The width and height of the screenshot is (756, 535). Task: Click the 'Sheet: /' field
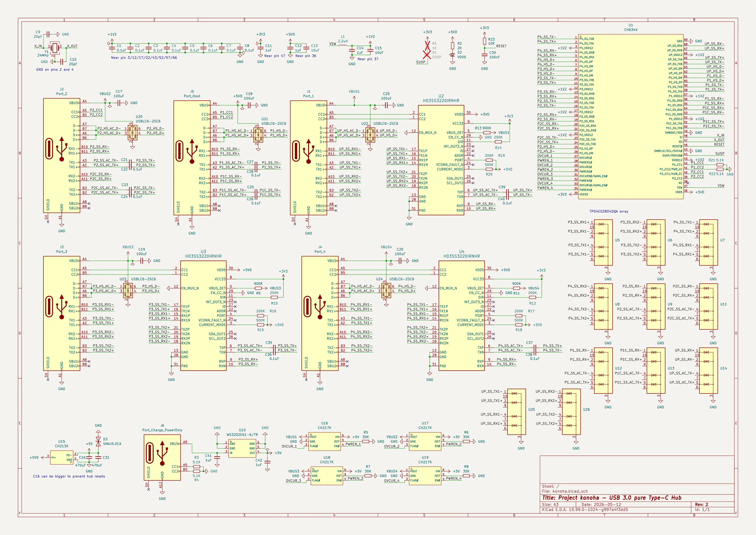(551, 486)
